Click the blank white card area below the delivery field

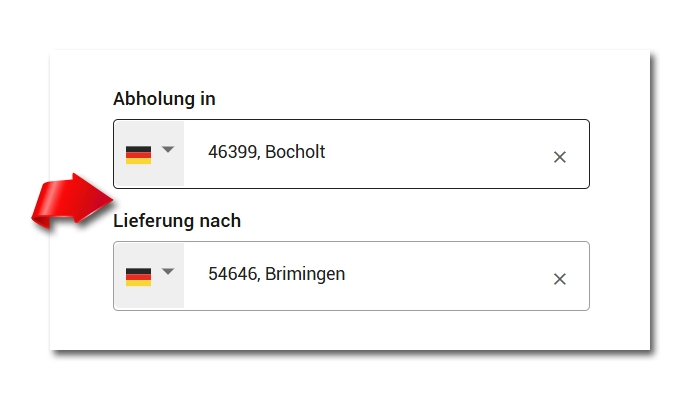click(x=350, y=331)
